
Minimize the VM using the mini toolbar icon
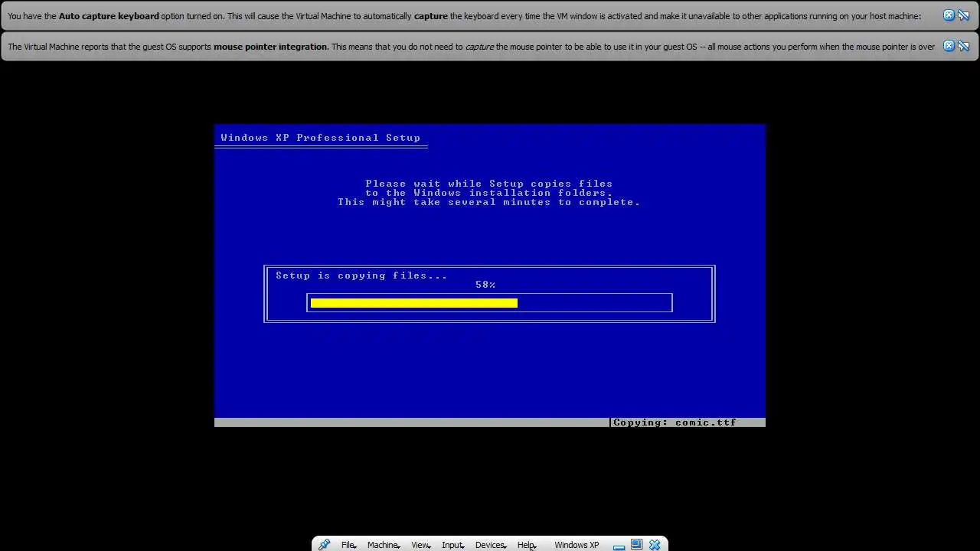coord(619,546)
